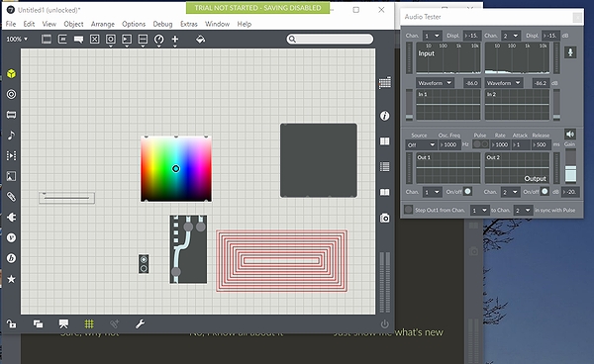Open the Arrange menu
Viewport: 594px width, 364px height.
pyautogui.click(x=103, y=24)
